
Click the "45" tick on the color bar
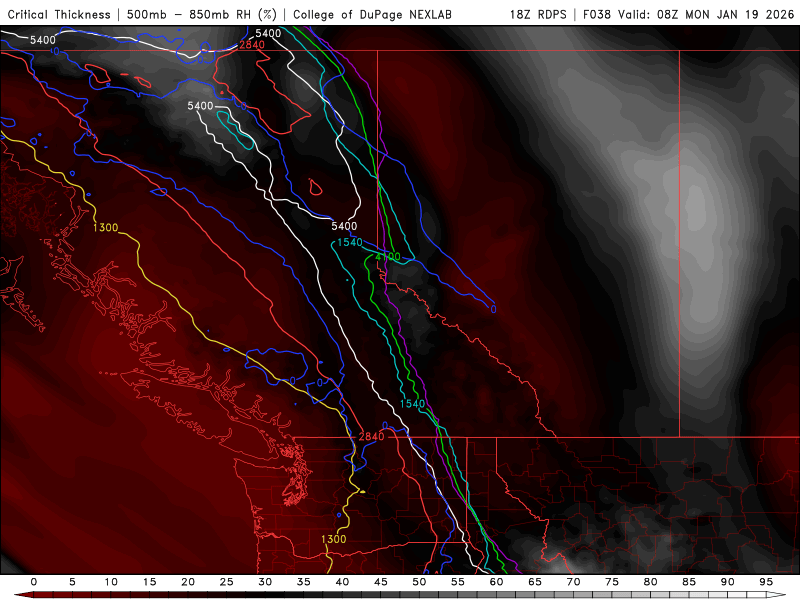(381, 582)
